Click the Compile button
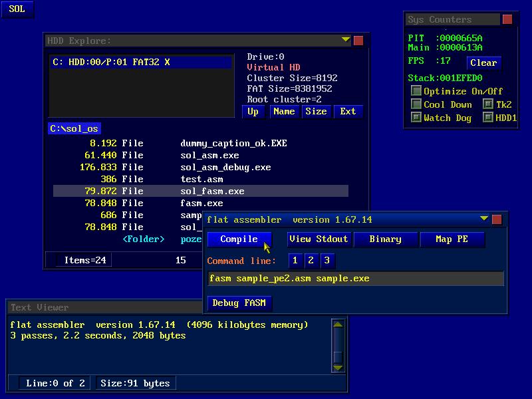 [239, 239]
